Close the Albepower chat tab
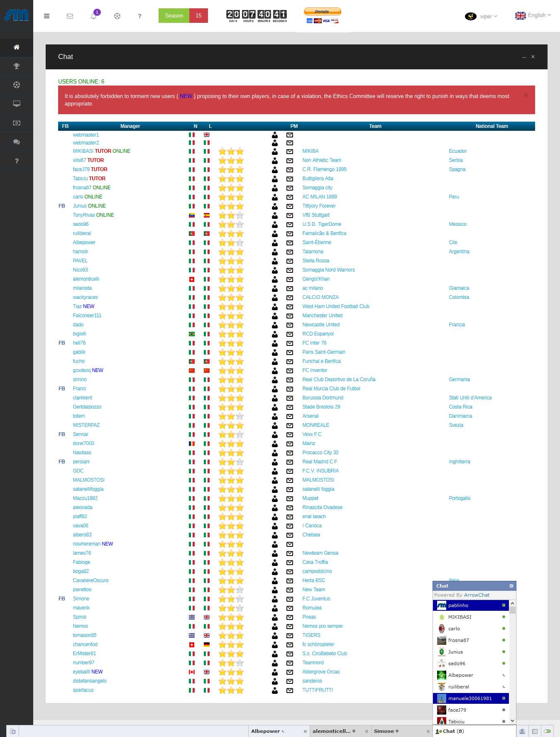Viewport: 560px width, 737px height. 305,731
